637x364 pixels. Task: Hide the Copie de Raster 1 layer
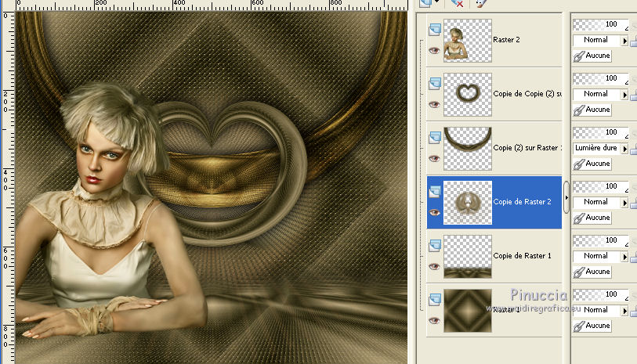[x=433, y=266]
